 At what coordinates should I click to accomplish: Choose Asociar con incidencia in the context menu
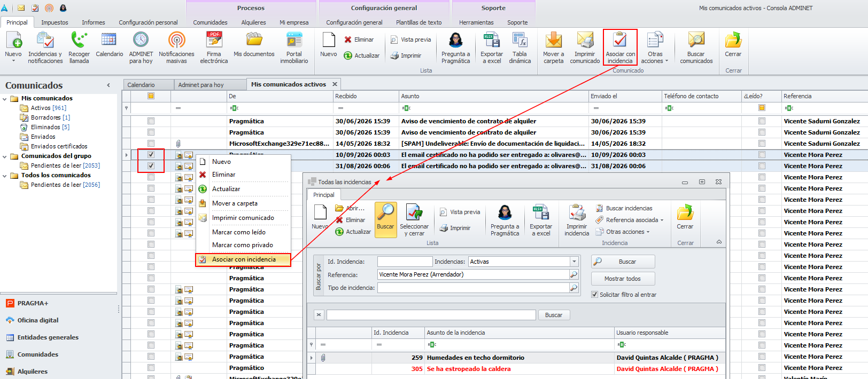(x=244, y=259)
